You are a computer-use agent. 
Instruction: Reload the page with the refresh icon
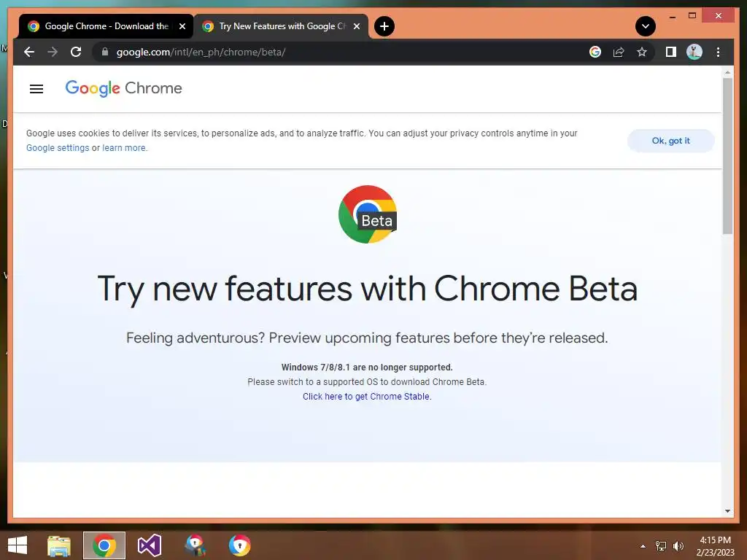76,52
